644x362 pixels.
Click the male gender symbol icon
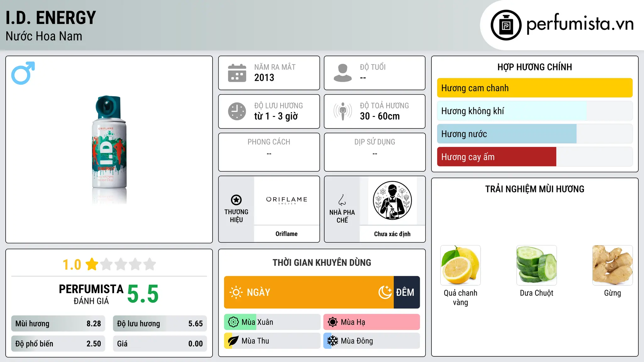[23, 73]
